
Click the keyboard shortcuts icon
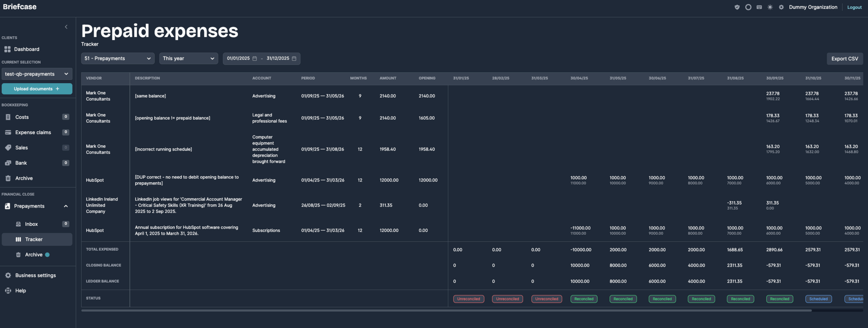(759, 7)
